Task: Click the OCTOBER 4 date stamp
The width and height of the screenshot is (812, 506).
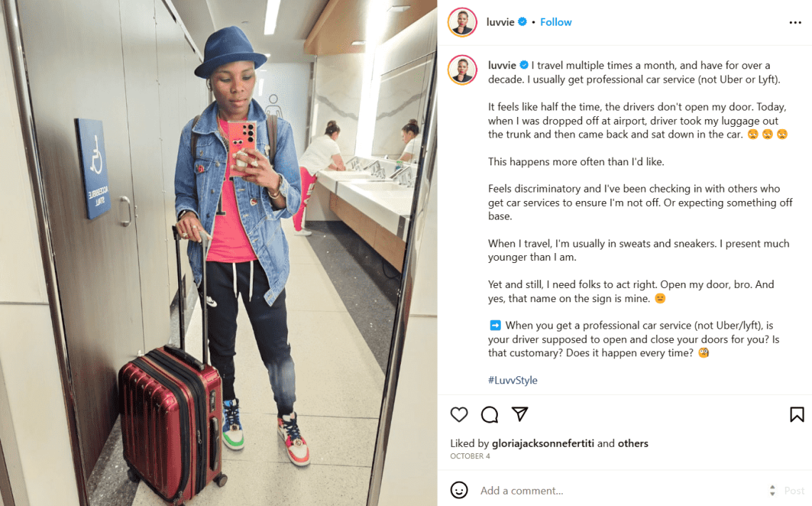Action: pyautogui.click(x=469, y=456)
